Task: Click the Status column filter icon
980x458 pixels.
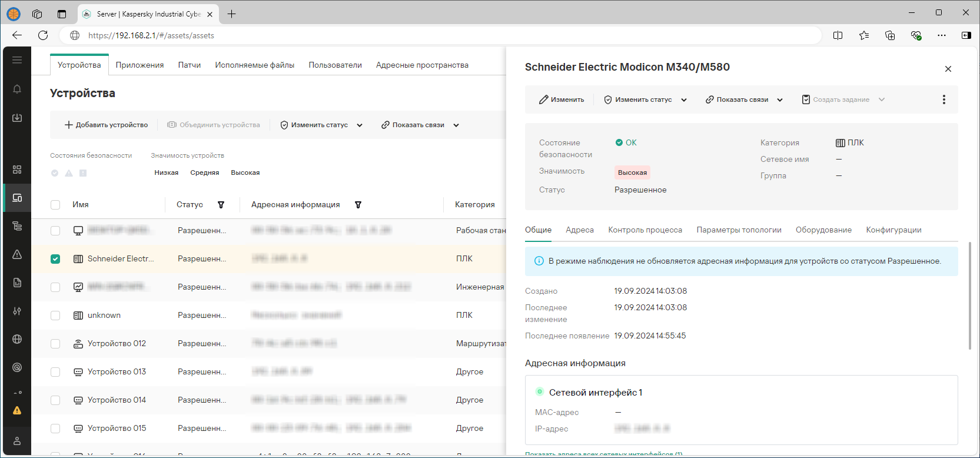Action: pos(221,205)
